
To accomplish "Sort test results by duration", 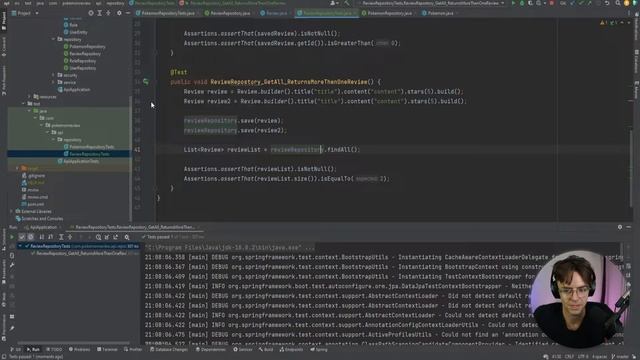I will point(51,237).
